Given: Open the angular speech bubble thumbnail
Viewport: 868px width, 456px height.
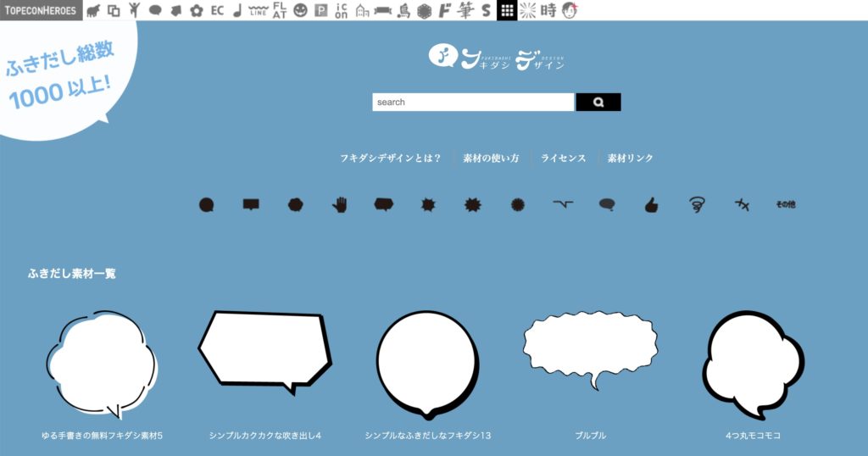Looking at the screenshot, I should tap(265, 353).
